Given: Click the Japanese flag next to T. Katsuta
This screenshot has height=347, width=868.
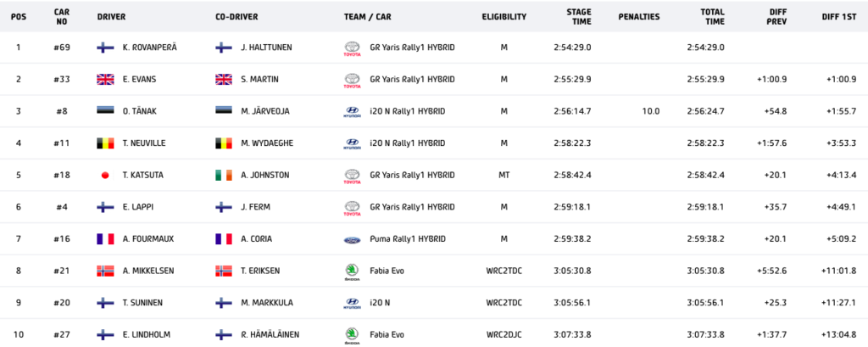Looking at the screenshot, I should click(x=106, y=175).
